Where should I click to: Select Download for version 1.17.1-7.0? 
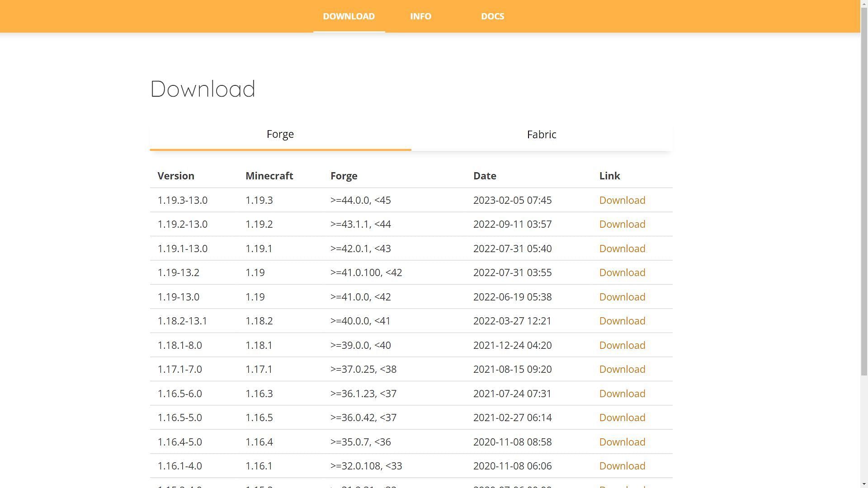coord(623,369)
